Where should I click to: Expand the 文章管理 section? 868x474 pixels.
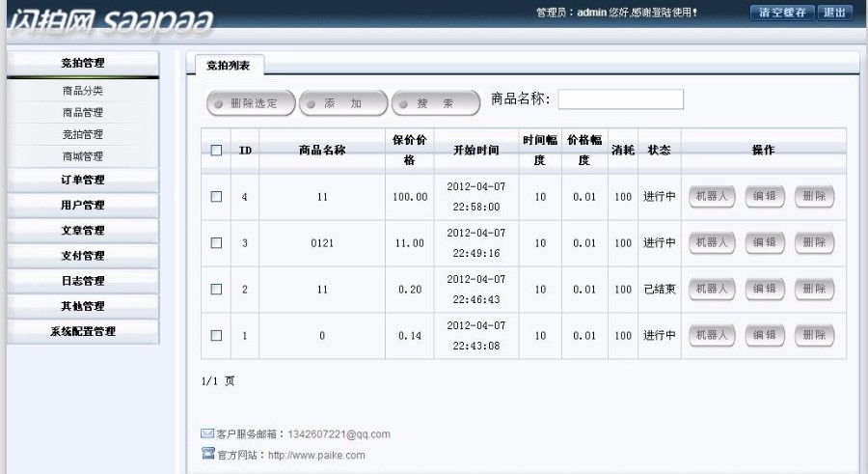point(83,231)
